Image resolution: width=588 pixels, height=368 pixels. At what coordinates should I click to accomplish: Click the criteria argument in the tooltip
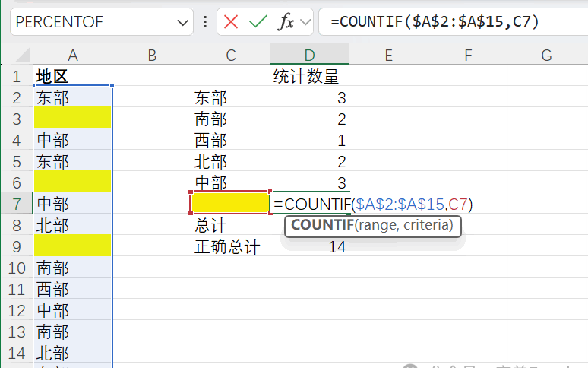tap(425, 225)
